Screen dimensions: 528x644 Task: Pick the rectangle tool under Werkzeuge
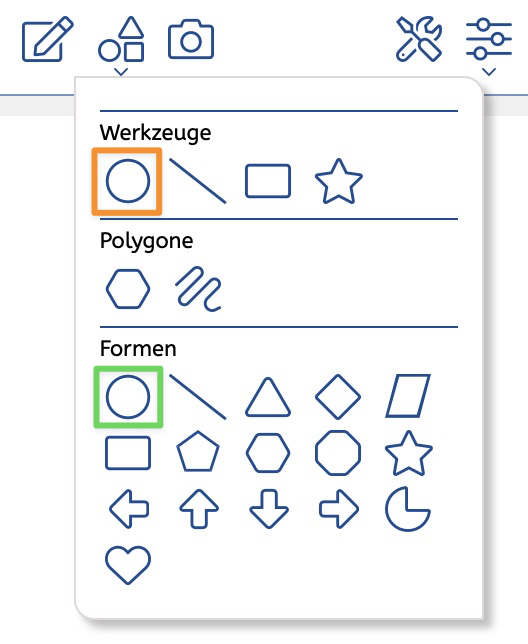click(x=268, y=181)
